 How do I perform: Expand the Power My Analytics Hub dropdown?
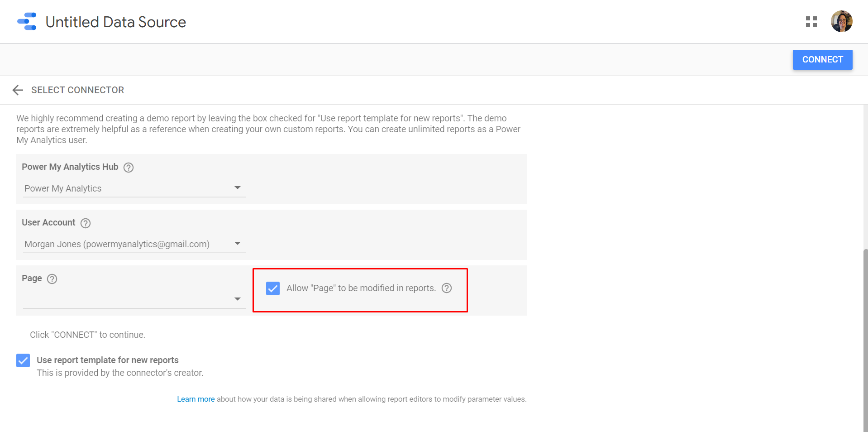[x=134, y=188]
